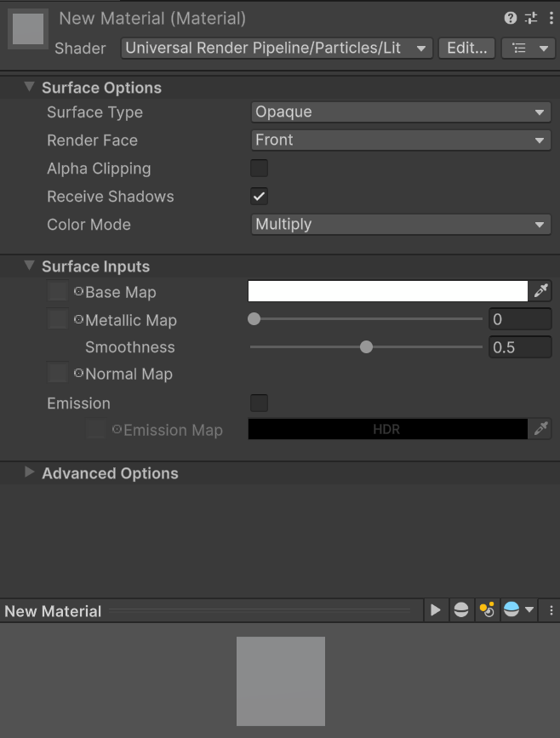Open the material context menu (three dots)
The width and height of the screenshot is (560, 738).
pos(551,18)
